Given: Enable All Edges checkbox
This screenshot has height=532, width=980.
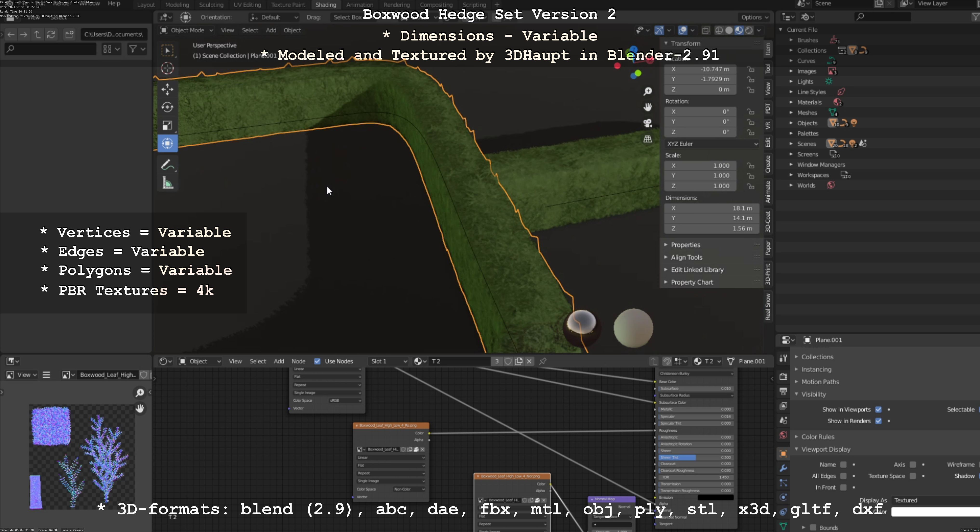Looking at the screenshot, I should coord(843,476).
